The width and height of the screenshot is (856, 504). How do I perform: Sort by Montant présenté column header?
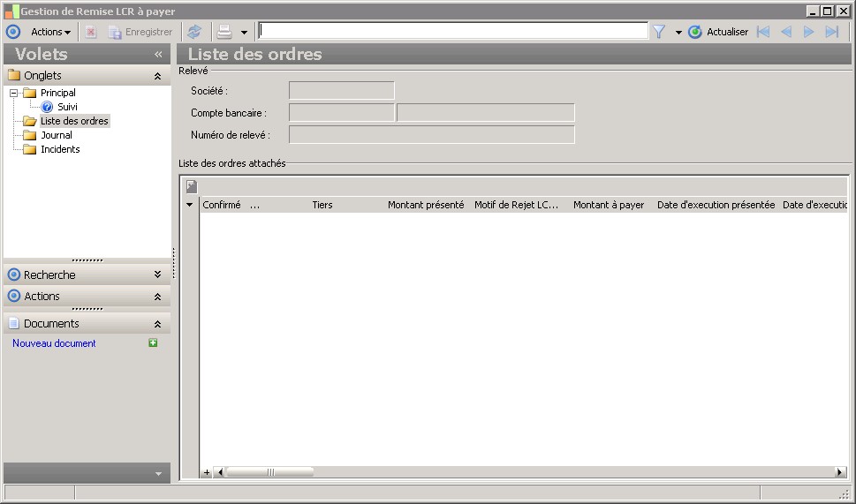pos(426,205)
